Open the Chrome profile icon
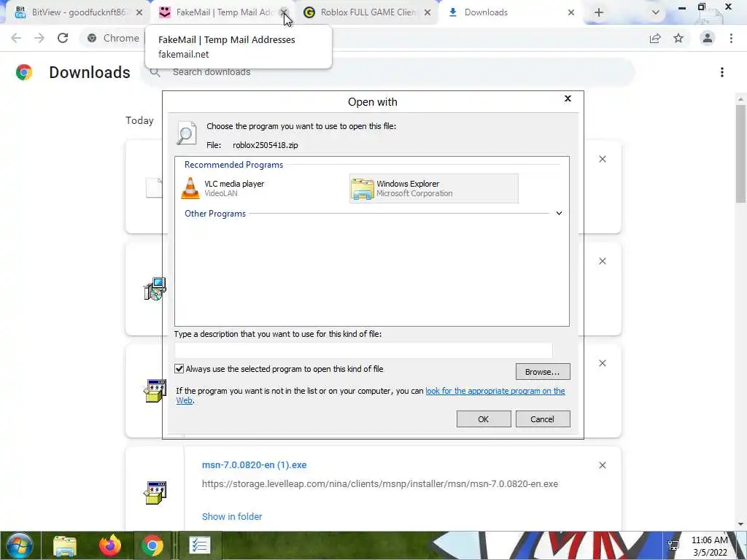 click(x=708, y=38)
